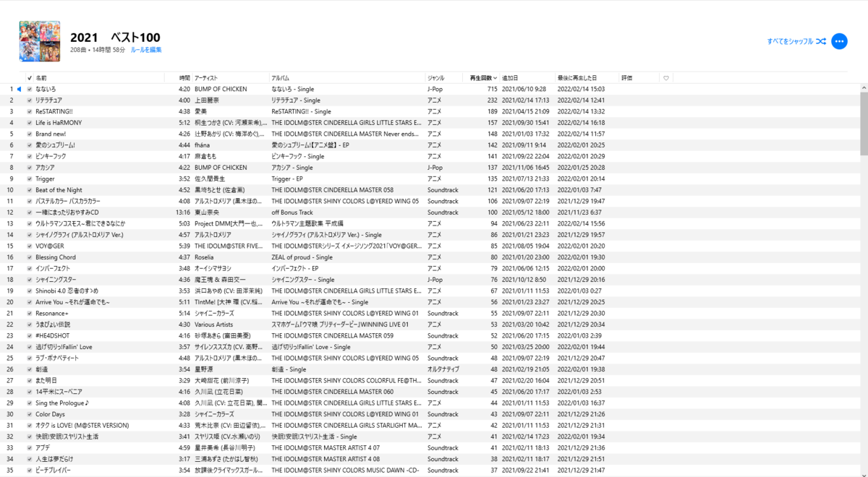
Task: Uncheck the Brand new! checkbox
Action: click(x=30, y=134)
